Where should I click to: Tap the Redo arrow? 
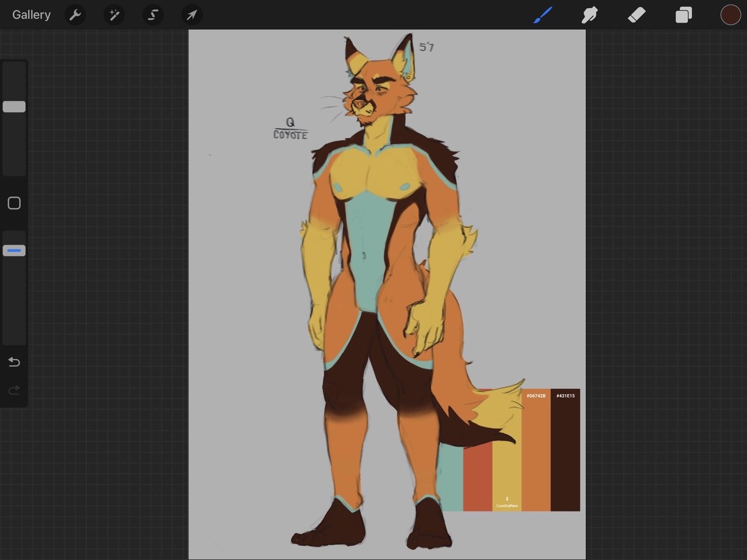pos(14,390)
